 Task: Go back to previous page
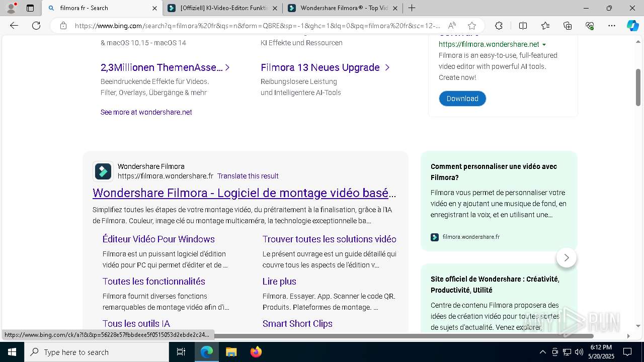click(x=14, y=26)
